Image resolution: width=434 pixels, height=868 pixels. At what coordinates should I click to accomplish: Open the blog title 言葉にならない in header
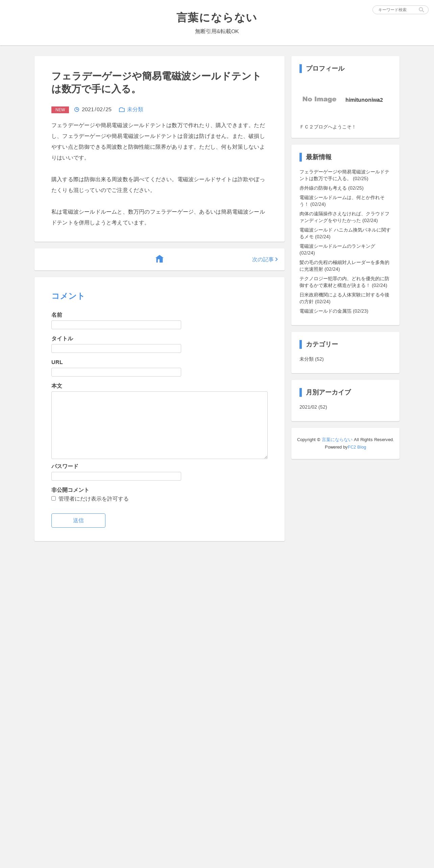217,18
